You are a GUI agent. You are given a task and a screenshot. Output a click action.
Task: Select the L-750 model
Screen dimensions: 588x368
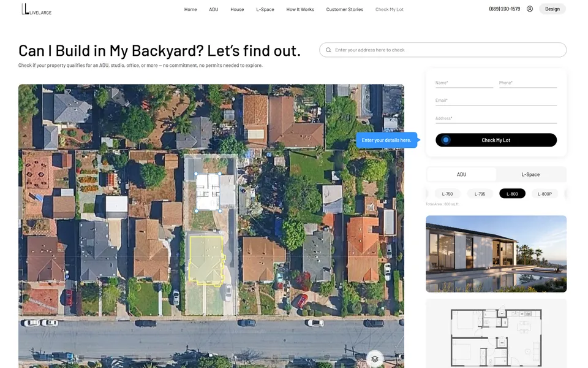[x=447, y=194]
